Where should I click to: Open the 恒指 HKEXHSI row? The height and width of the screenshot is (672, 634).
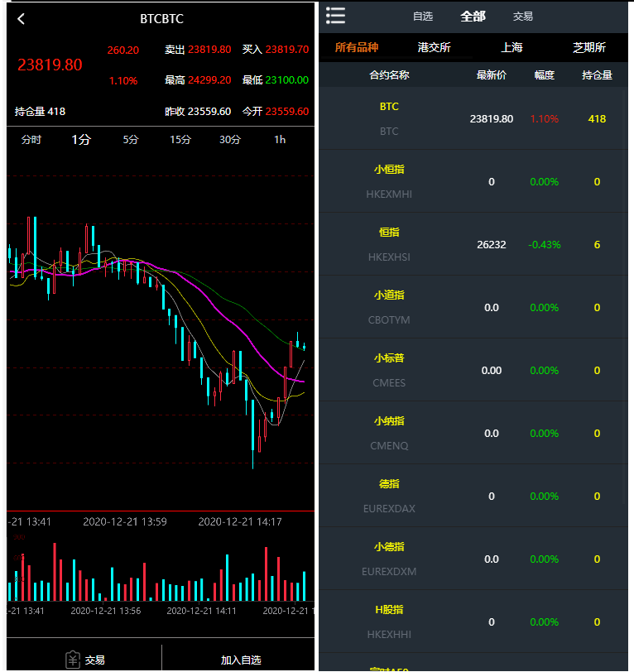coord(473,245)
